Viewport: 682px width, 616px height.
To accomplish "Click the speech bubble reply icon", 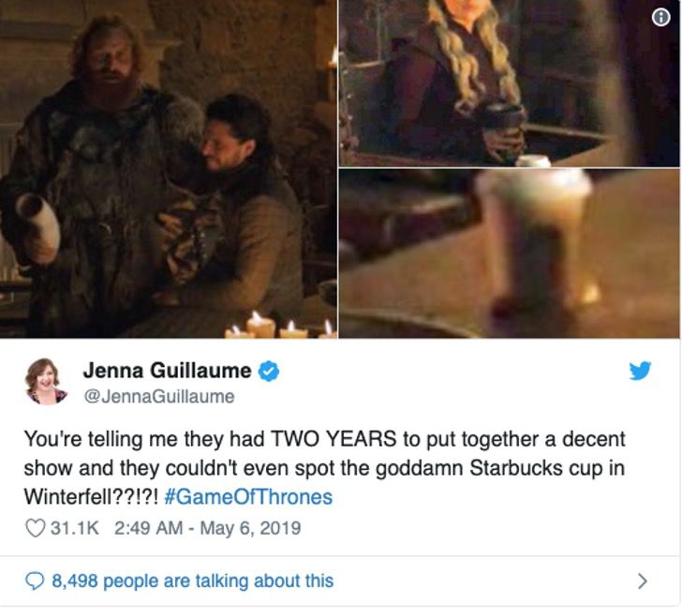I will (35, 580).
